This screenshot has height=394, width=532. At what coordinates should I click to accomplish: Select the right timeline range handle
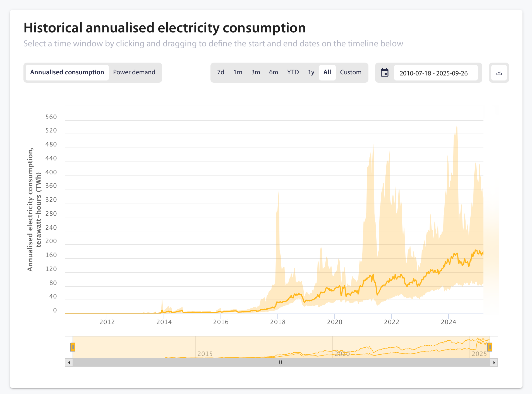click(x=490, y=347)
